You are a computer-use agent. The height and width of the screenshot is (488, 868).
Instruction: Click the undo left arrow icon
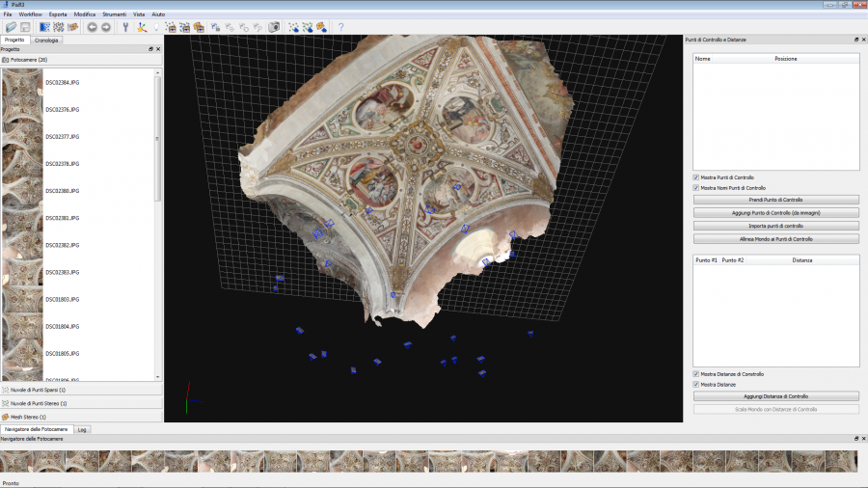[x=92, y=27]
